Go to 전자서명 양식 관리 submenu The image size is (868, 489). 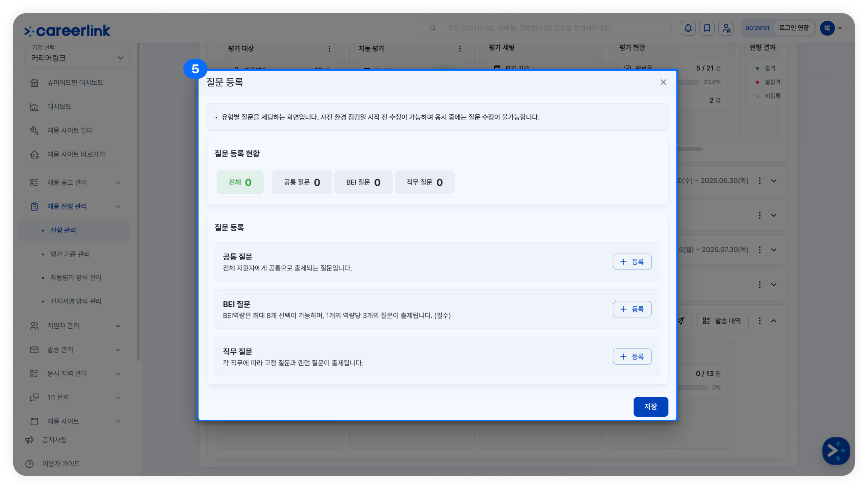pos(76,301)
